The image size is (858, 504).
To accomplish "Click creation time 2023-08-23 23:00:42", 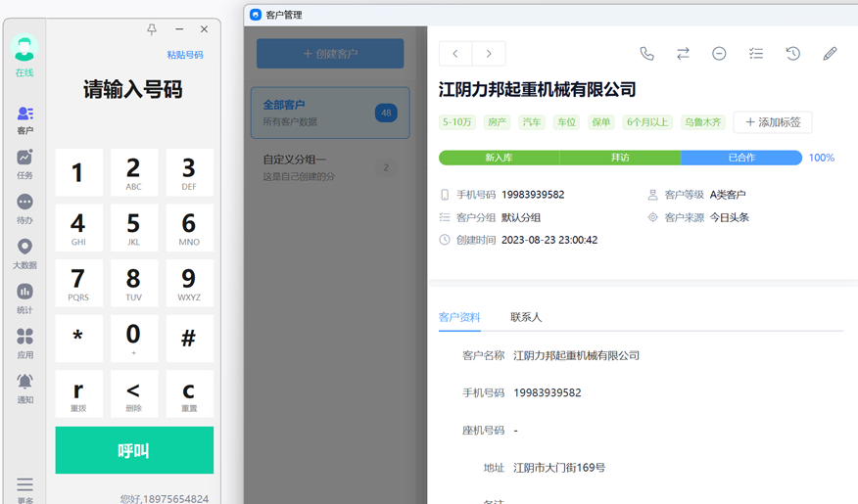I will [x=549, y=240].
